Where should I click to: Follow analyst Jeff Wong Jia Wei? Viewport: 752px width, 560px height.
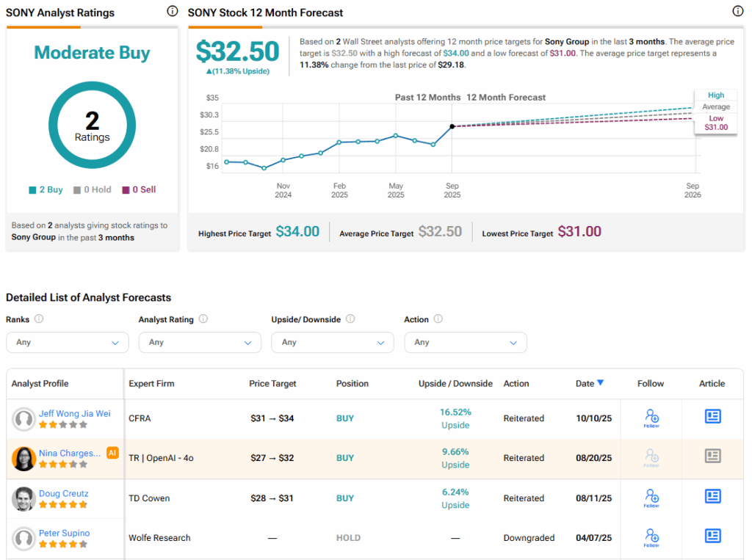[651, 418]
